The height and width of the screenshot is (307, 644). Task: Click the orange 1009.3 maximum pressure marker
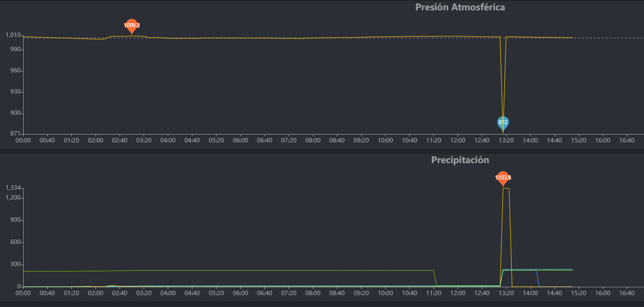[x=131, y=26]
